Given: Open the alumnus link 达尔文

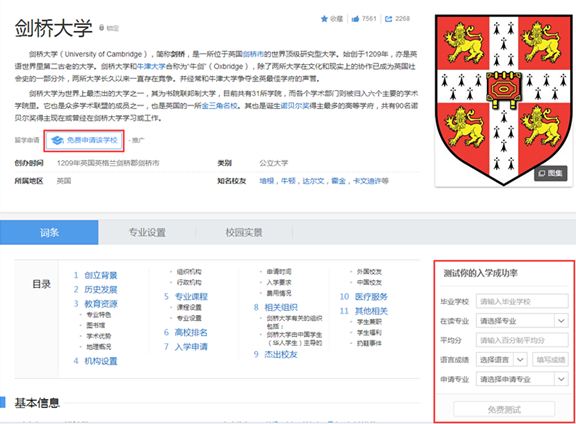Looking at the screenshot, I should point(313,181).
